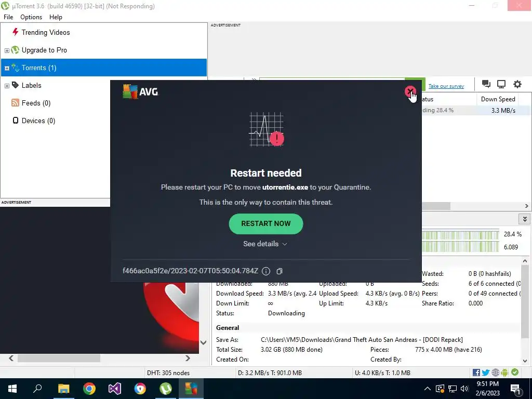Open the chat bubbles toolbar icon
The width and height of the screenshot is (532, 399).
(486, 84)
